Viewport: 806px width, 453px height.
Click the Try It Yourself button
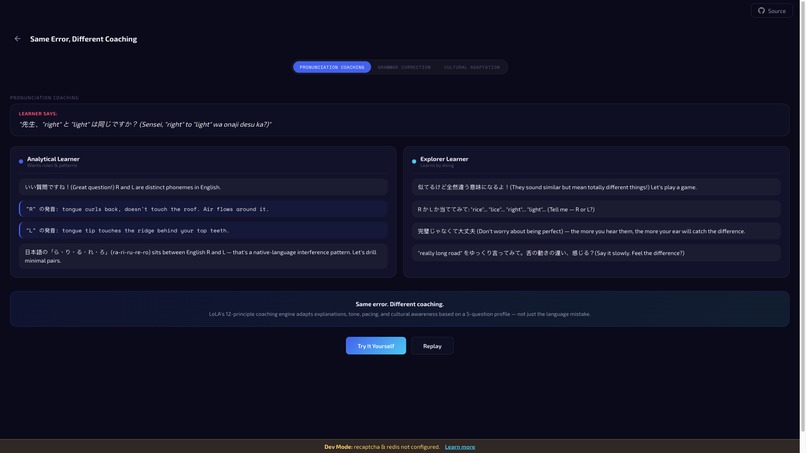point(376,346)
